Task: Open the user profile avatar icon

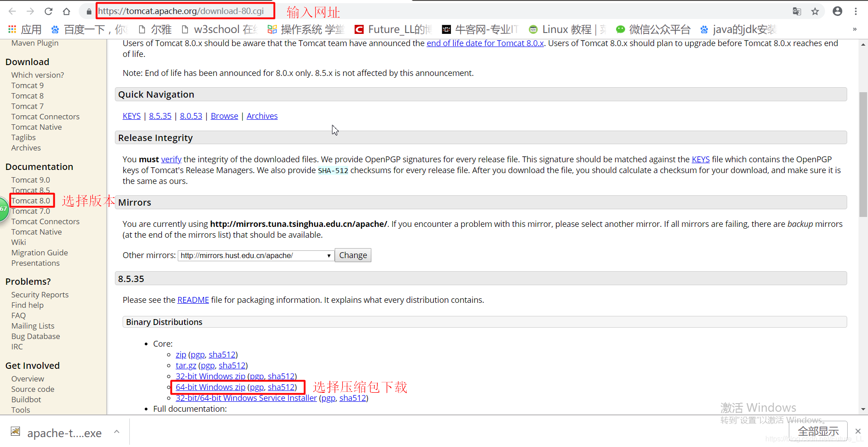Action: click(x=837, y=11)
